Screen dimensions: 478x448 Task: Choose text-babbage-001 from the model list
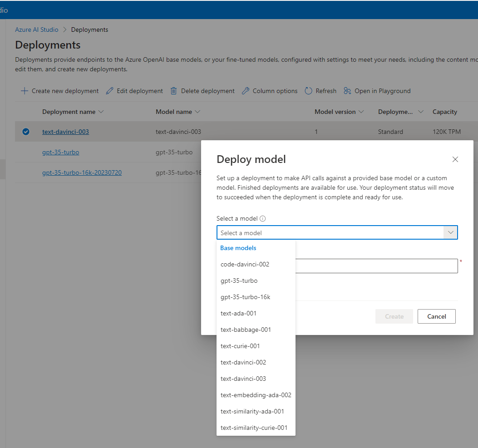[x=256, y=330]
